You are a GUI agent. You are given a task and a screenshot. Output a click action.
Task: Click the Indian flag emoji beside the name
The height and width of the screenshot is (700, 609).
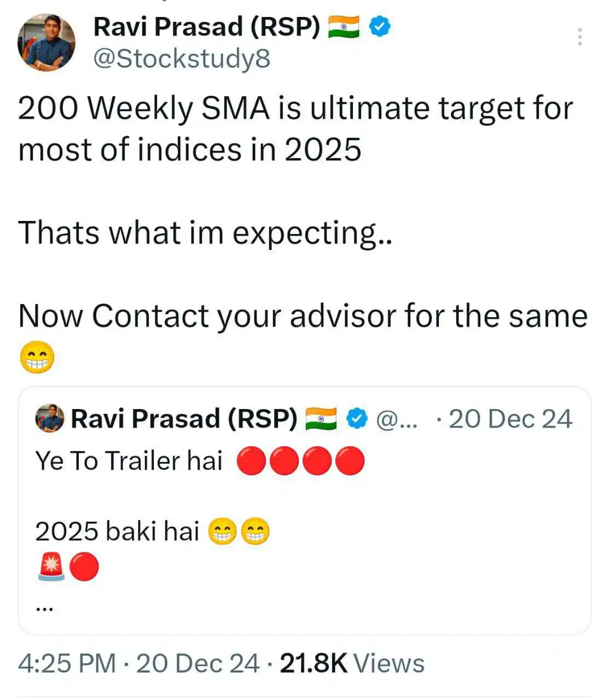[x=343, y=25]
